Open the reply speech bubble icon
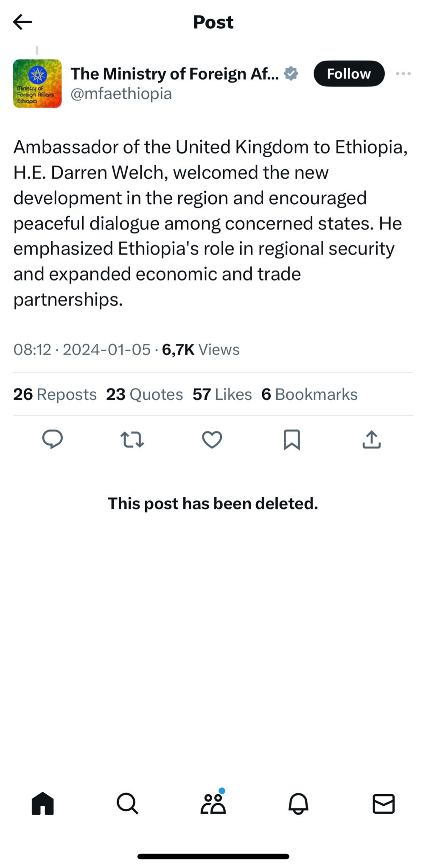Screen dimensions: 426x868 (x=53, y=439)
